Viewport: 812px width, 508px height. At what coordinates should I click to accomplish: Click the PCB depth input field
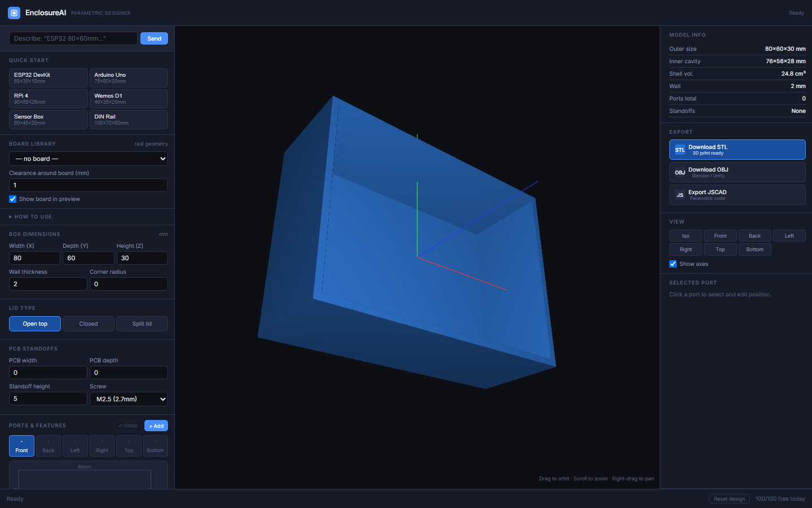click(129, 373)
